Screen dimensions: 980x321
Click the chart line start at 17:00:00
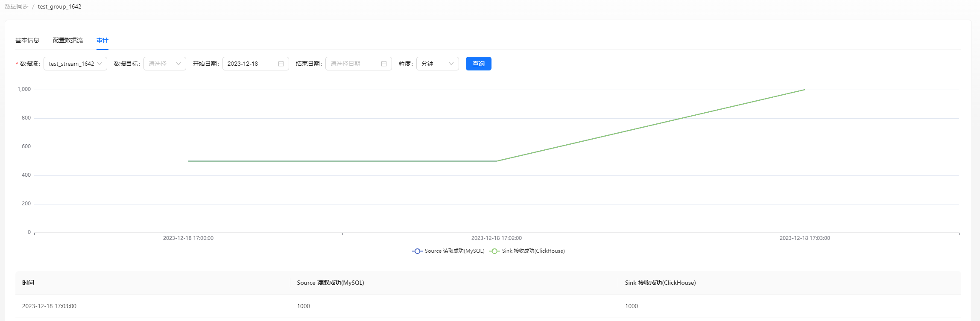point(188,161)
